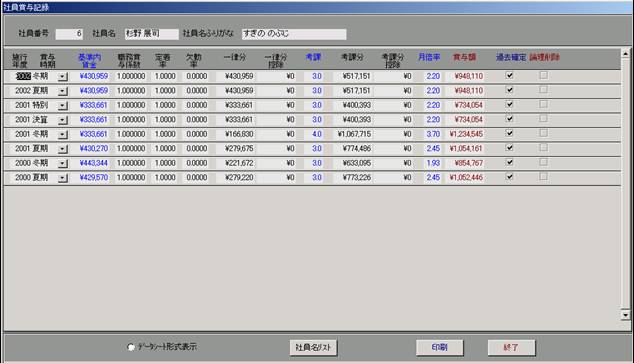Open 賞与時期 dropdown in 2000 冬期 row
The height and width of the screenshot is (363, 634).
63,164
